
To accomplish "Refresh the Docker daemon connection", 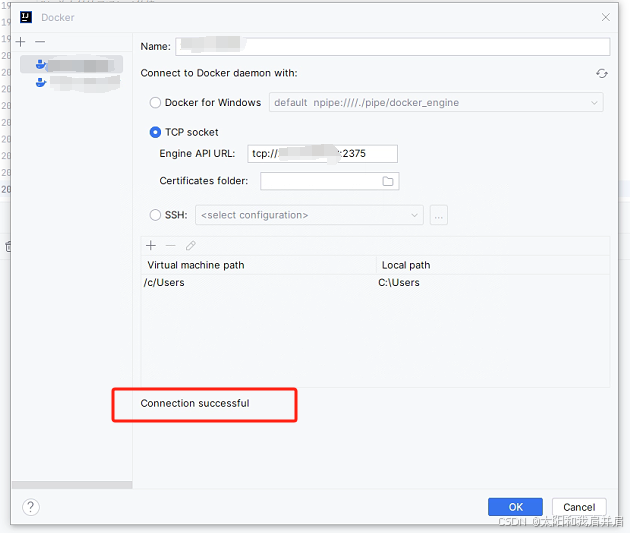I will [601, 74].
